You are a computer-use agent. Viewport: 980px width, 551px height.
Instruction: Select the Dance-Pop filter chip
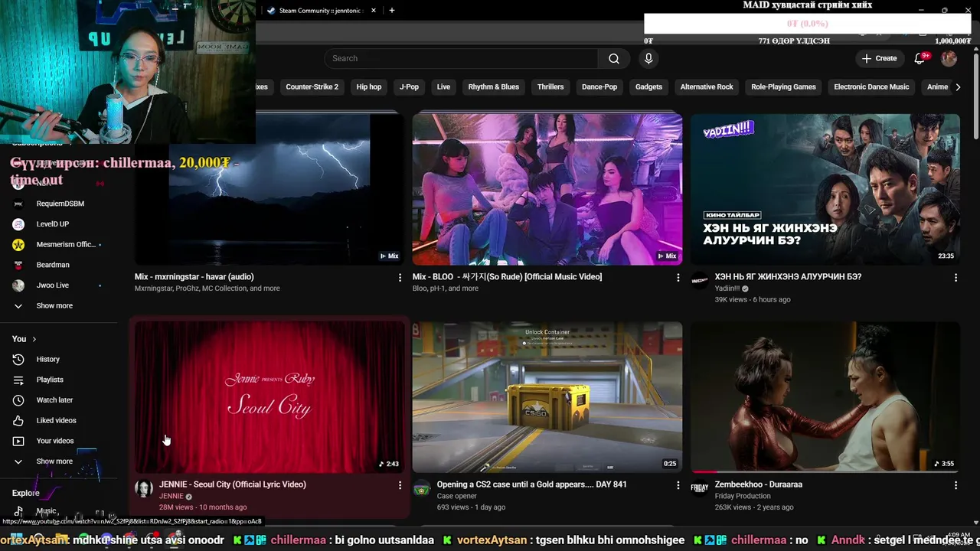pos(599,87)
